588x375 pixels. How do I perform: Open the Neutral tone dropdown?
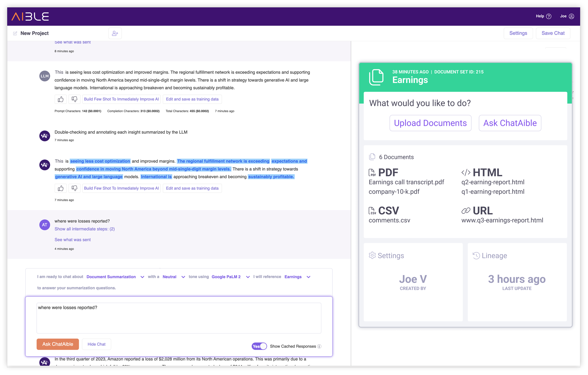(x=174, y=277)
